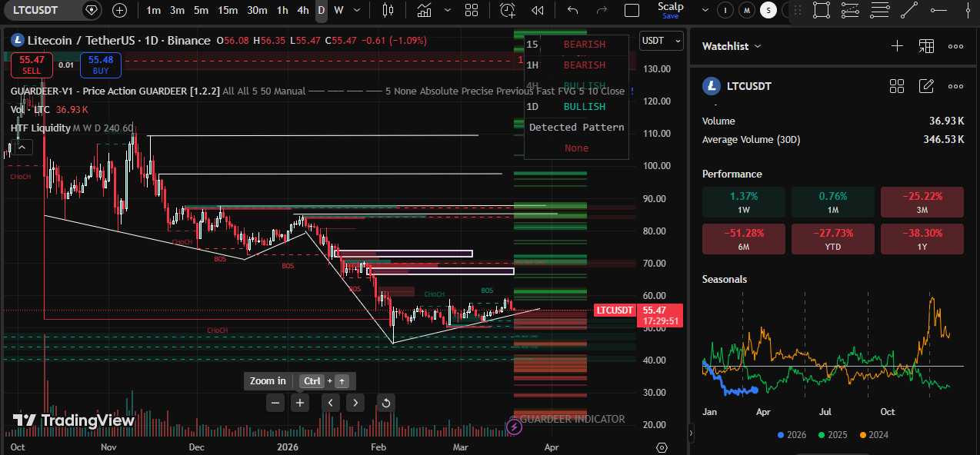
Task: Create a new alert with the clock icon
Action: (507, 10)
